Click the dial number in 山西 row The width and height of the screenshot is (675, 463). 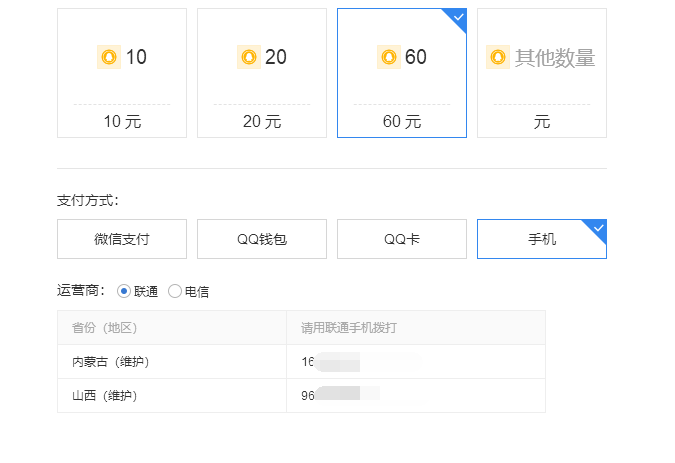tap(331, 396)
